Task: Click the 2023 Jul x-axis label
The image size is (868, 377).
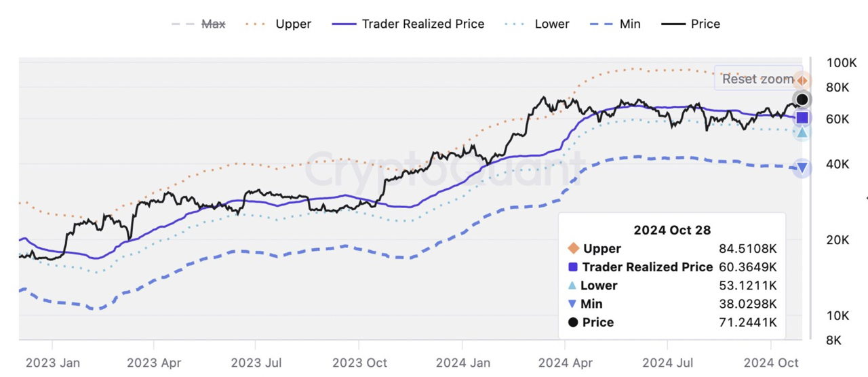Action: (x=257, y=363)
